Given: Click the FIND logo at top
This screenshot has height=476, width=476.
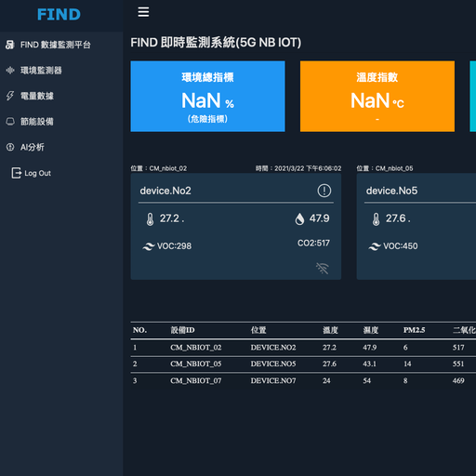Looking at the screenshot, I should [x=59, y=15].
